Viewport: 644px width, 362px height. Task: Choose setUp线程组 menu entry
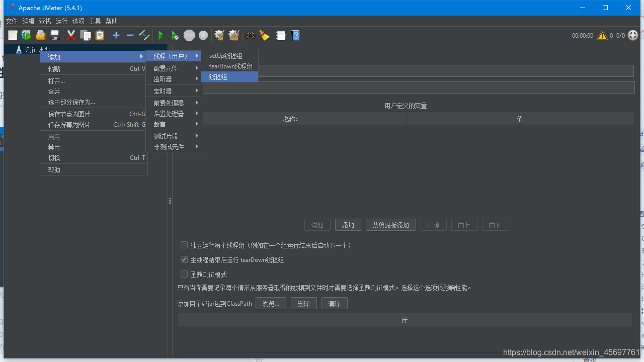click(229, 56)
